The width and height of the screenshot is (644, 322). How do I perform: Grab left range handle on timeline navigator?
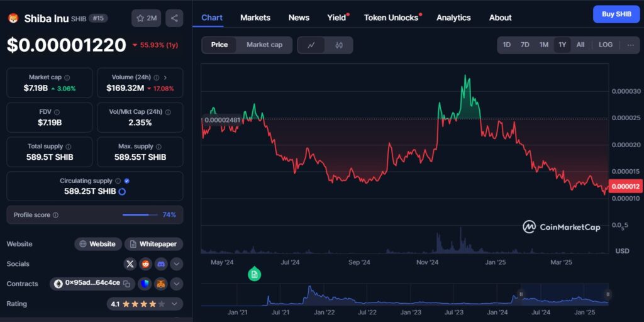pyautogui.click(x=521, y=294)
